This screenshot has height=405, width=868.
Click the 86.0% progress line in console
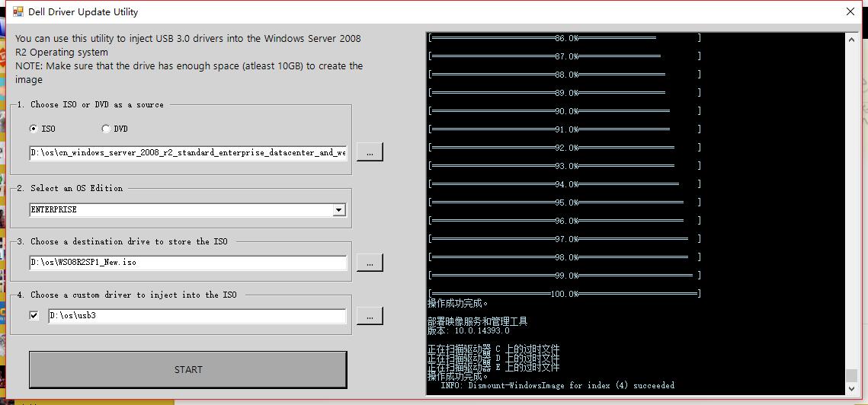coord(565,37)
